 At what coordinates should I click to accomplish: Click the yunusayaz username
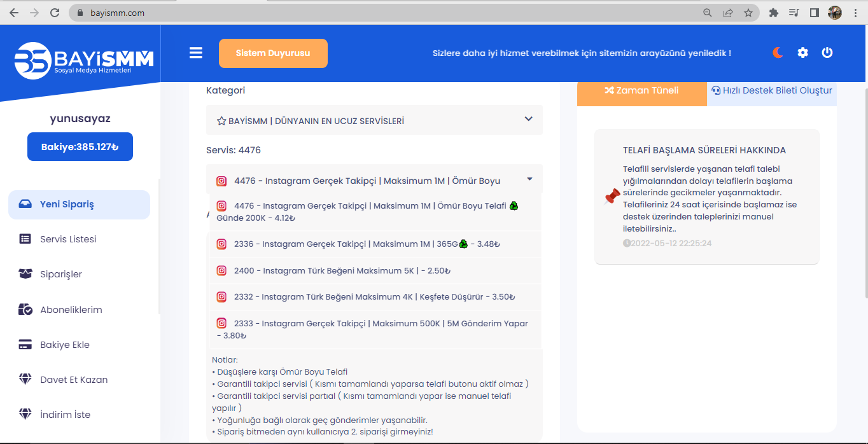(80, 118)
